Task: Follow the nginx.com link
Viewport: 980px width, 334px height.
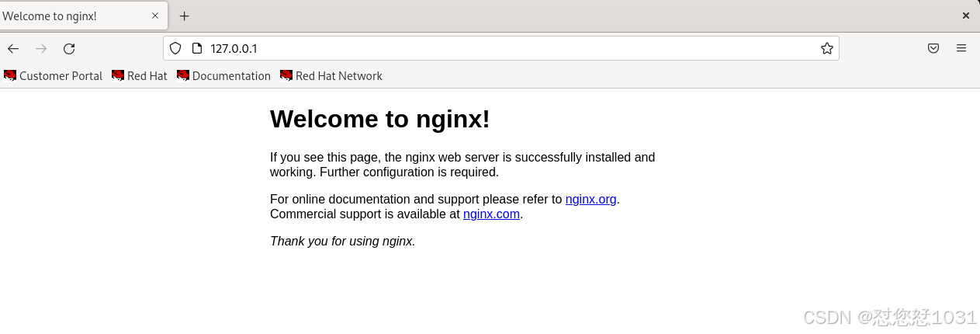Action: pyautogui.click(x=491, y=214)
